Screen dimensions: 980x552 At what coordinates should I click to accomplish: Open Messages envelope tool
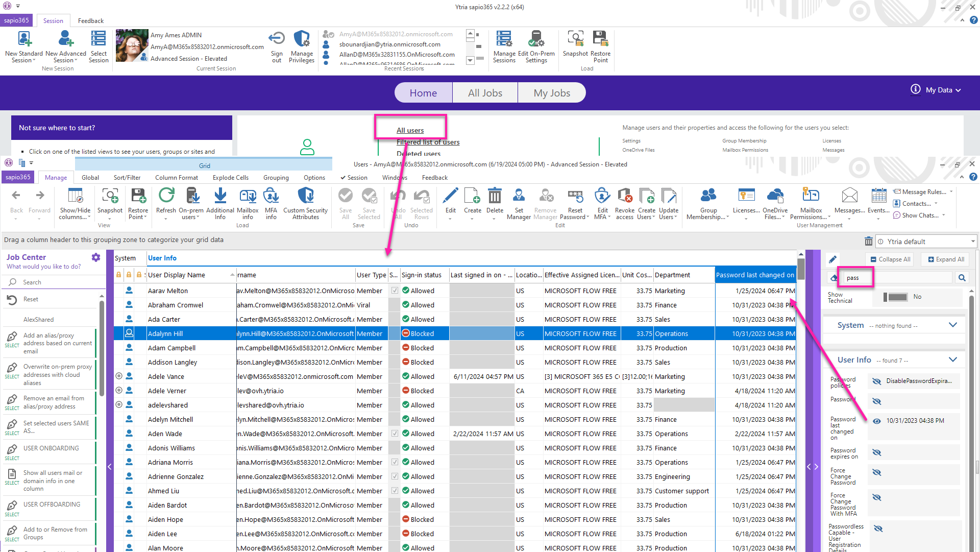click(849, 204)
